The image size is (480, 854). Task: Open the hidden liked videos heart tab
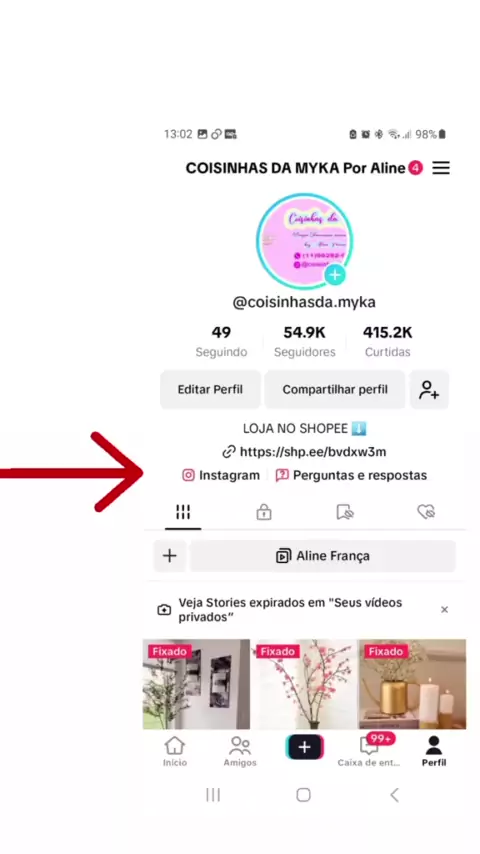[426, 512]
